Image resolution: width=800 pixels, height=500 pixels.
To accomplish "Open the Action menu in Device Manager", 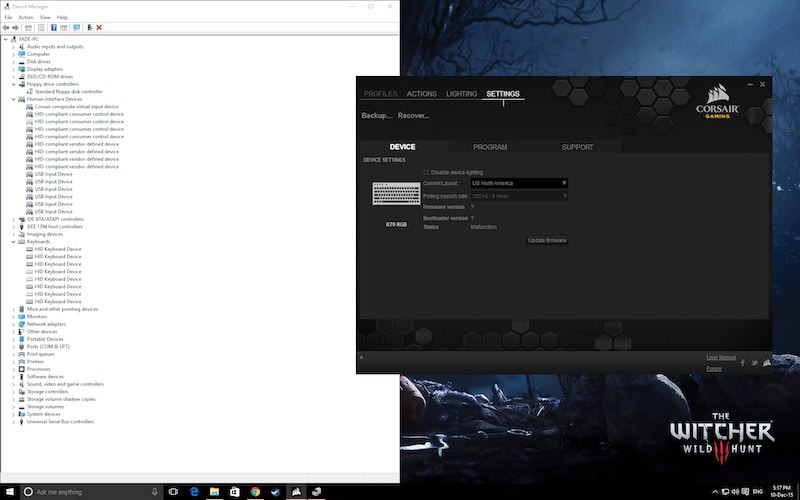I will (26, 17).
